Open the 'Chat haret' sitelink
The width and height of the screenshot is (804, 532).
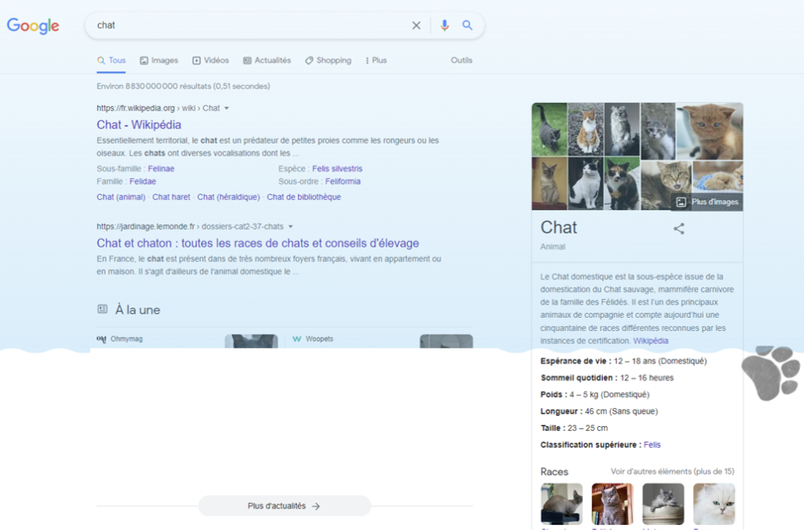coord(171,197)
